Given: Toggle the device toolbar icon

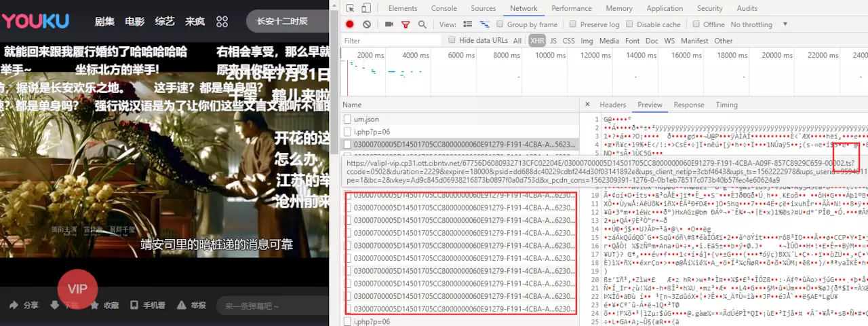Looking at the screenshot, I should 366,8.
